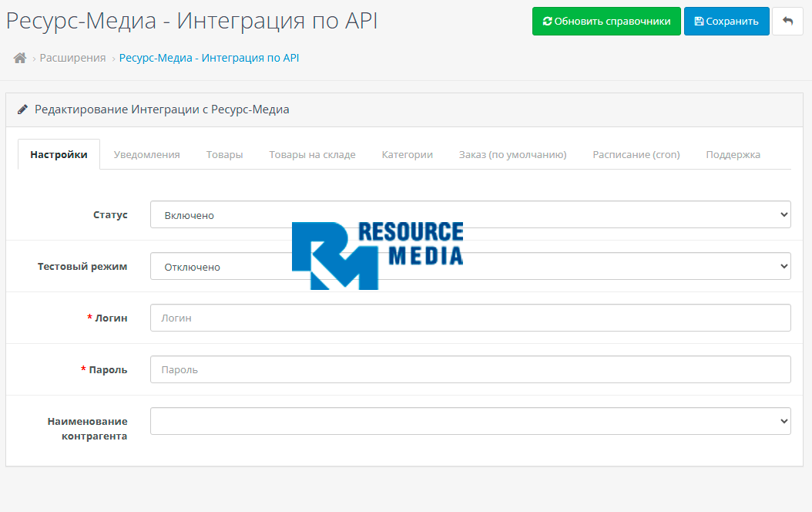Click the Наименование контрагента label
This screenshot has height=512, width=812.
point(88,429)
